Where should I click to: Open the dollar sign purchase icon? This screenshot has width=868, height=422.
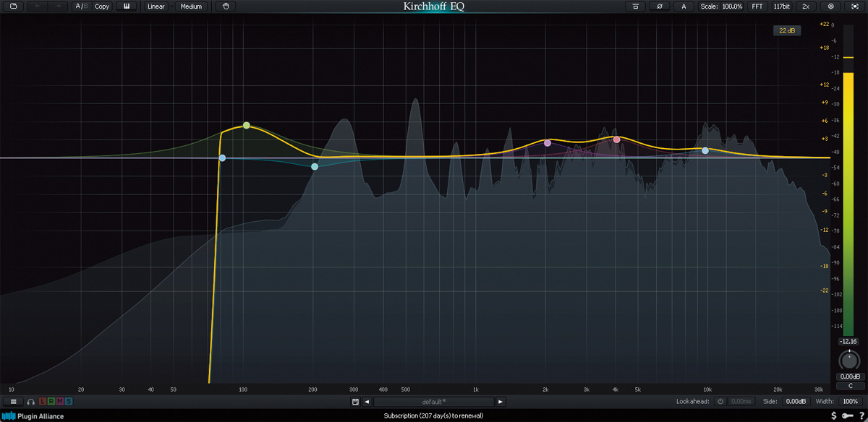pyautogui.click(x=835, y=416)
